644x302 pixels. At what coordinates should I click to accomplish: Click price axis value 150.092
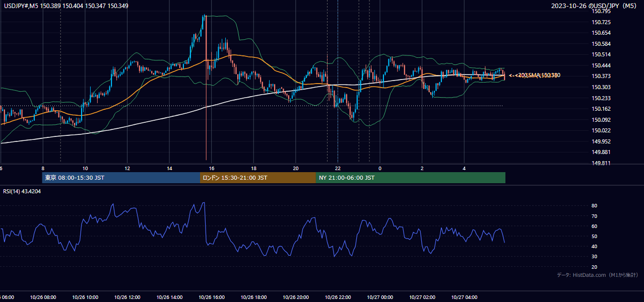(x=601, y=120)
